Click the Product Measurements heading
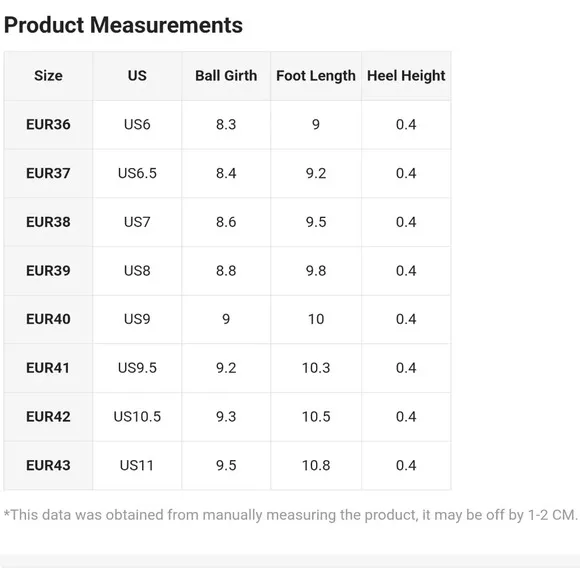Image resolution: width=580 pixels, height=579 pixels. pyautogui.click(x=123, y=25)
